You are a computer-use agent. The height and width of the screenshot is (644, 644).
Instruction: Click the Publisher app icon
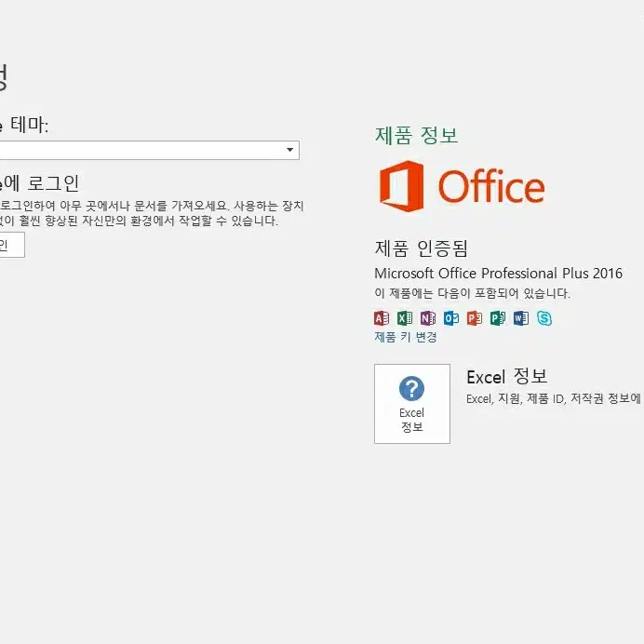click(498, 318)
